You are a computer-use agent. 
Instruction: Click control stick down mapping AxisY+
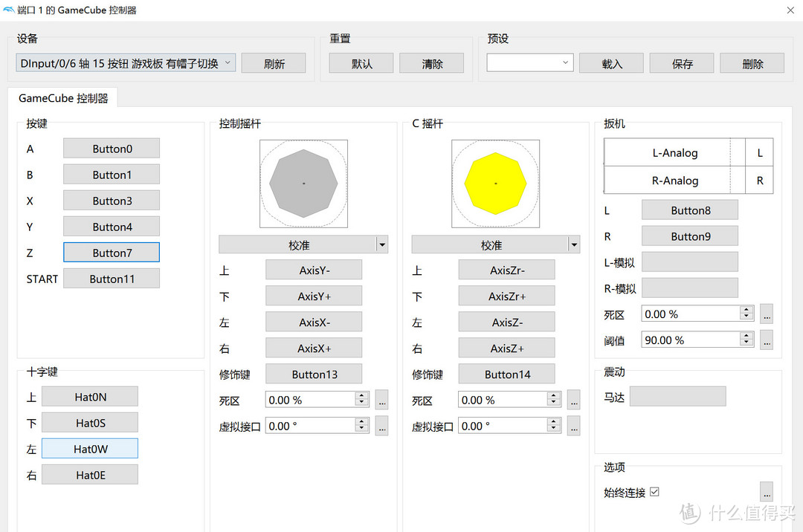tap(314, 296)
